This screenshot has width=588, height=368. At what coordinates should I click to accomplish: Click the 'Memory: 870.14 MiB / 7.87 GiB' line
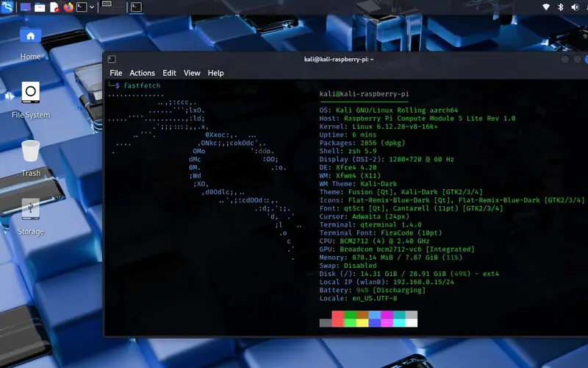391,258
